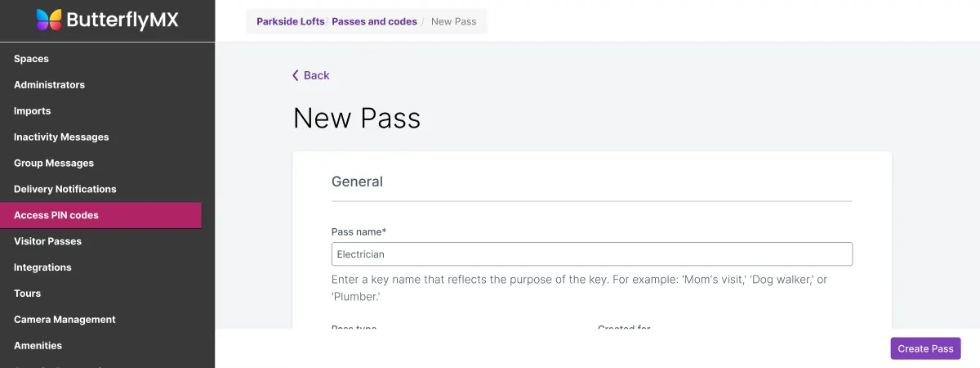Click the New Pass breadcrumb text

click(453, 21)
